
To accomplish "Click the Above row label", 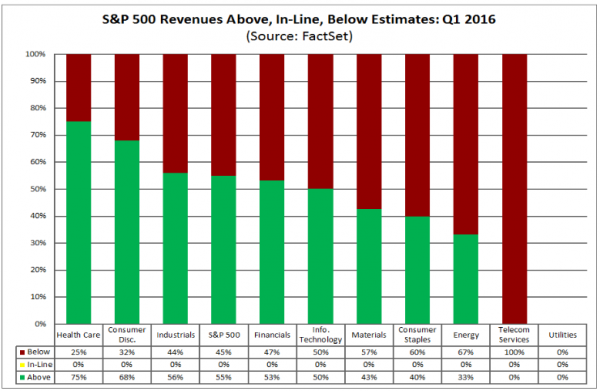I will (39, 377).
